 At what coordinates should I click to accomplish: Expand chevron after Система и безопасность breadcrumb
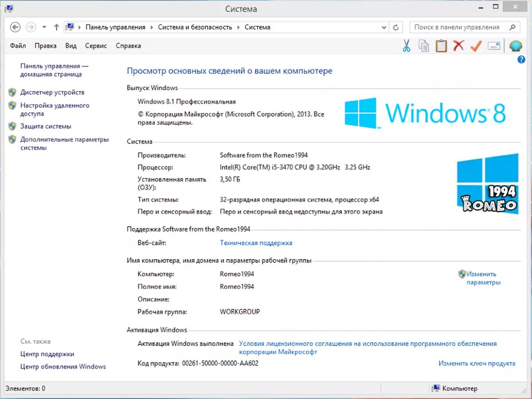239,27
